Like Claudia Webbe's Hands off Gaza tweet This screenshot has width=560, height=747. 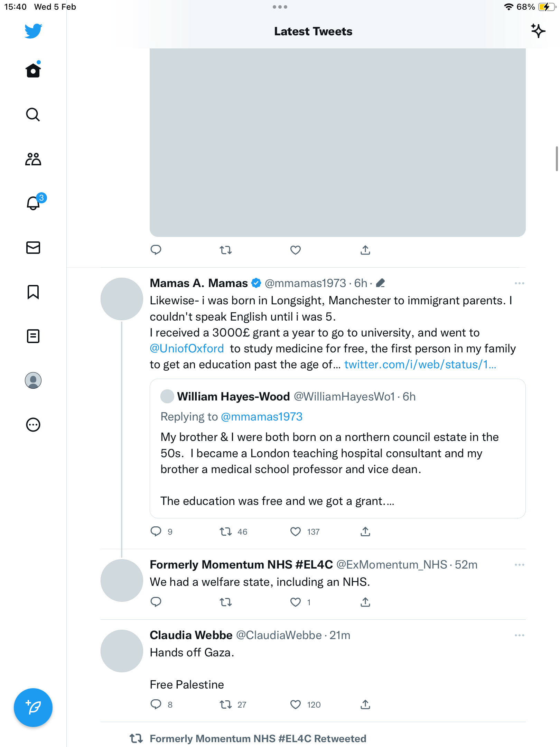(296, 704)
